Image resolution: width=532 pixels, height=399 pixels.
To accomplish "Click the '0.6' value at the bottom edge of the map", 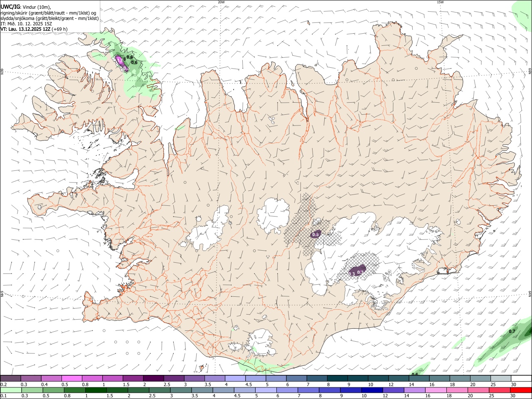I will (x=415, y=374).
